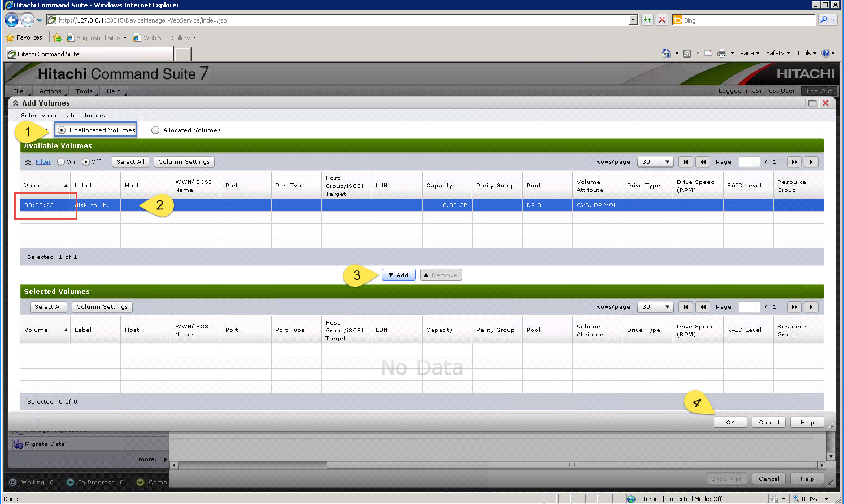Open the Help menu in Command Suite
The height and width of the screenshot is (504, 844).
point(114,91)
